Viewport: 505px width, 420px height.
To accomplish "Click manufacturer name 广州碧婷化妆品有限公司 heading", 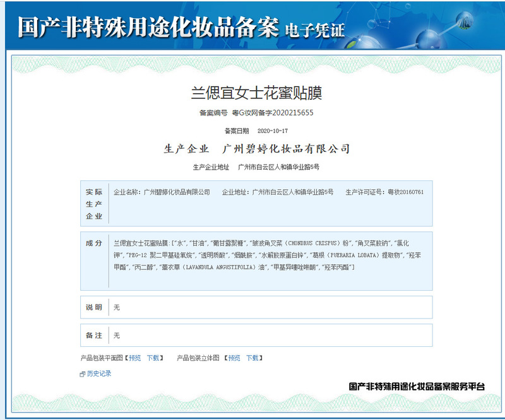I will pyautogui.click(x=286, y=149).
